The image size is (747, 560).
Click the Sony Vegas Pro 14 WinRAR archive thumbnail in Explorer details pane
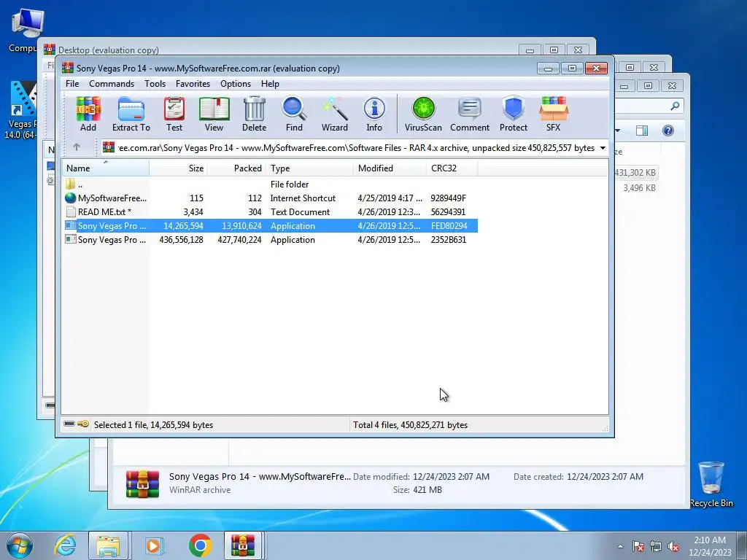[x=142, y=483]
